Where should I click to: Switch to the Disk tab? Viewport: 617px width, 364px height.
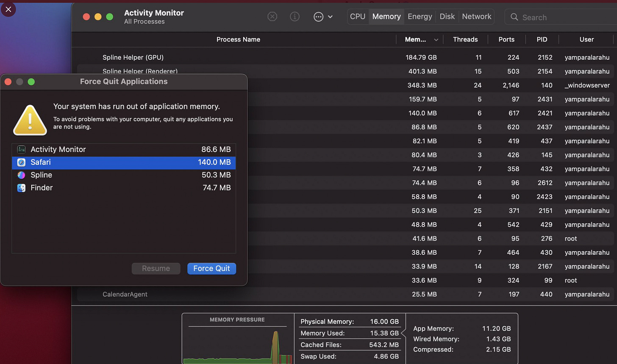click(x=447, y=17)
